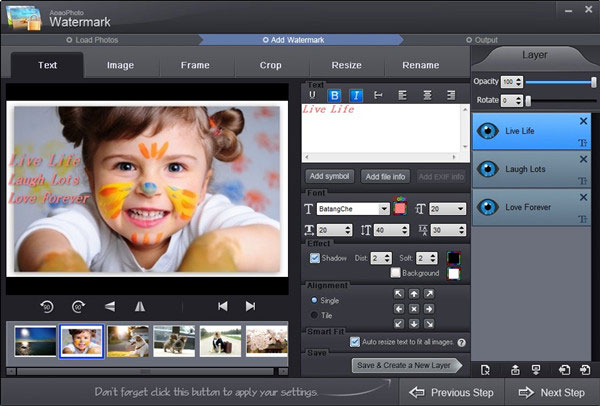Hide the Love Forever layer

[x=488, y=207]
